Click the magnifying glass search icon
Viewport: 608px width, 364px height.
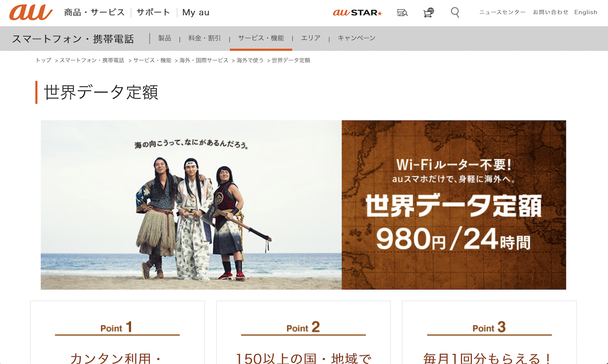455,13
